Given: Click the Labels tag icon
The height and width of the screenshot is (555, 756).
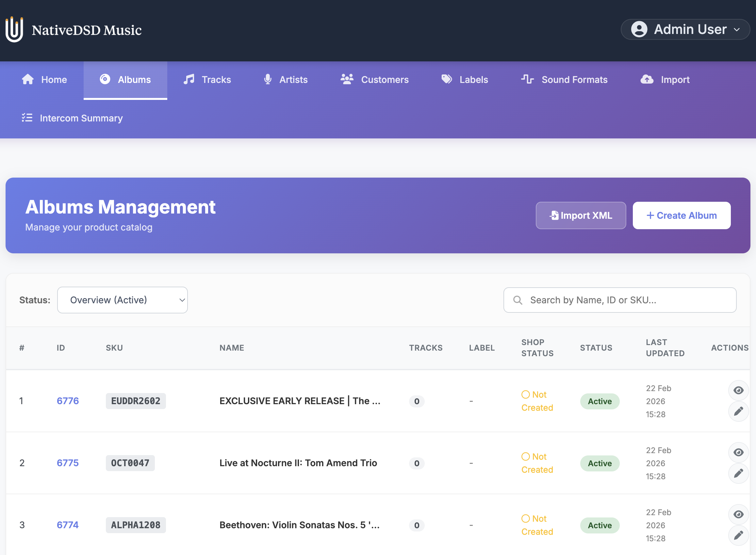Looking at the screenshot, I should click(x=447, y=79).
